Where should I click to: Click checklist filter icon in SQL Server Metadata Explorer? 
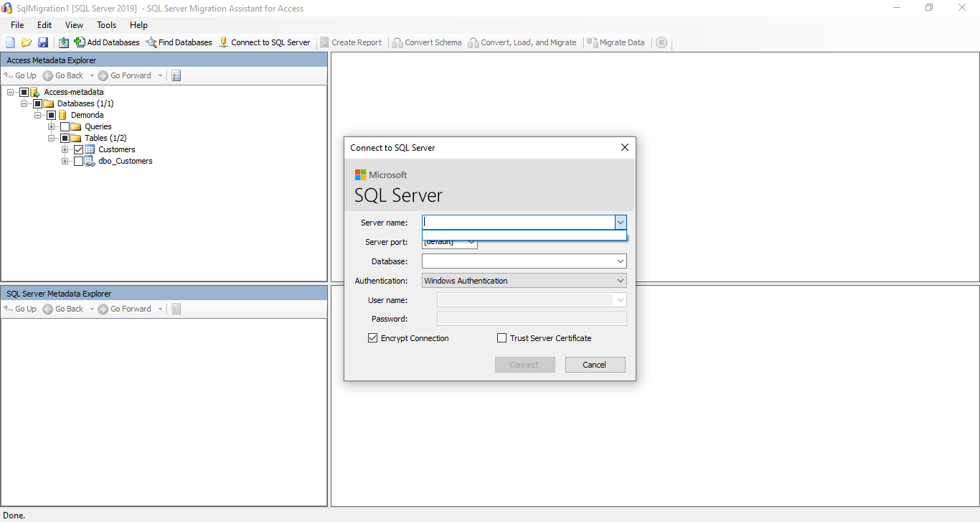[176, 309]
